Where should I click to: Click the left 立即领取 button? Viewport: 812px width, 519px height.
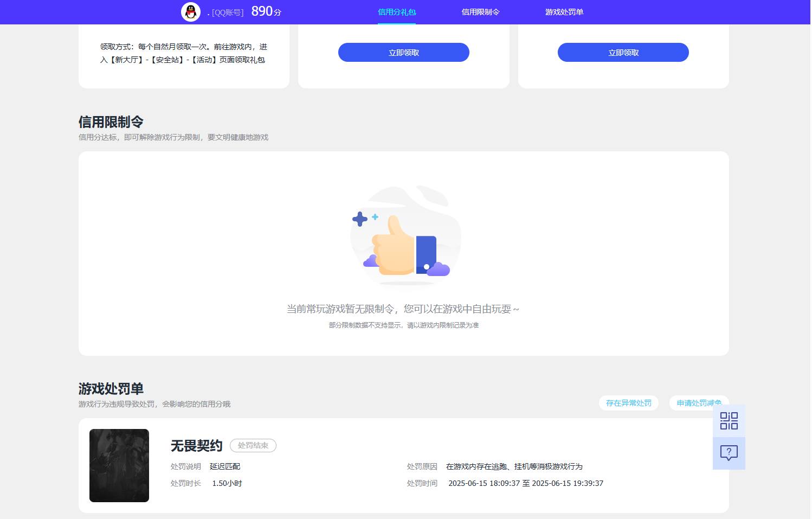(x=403, y=52)
